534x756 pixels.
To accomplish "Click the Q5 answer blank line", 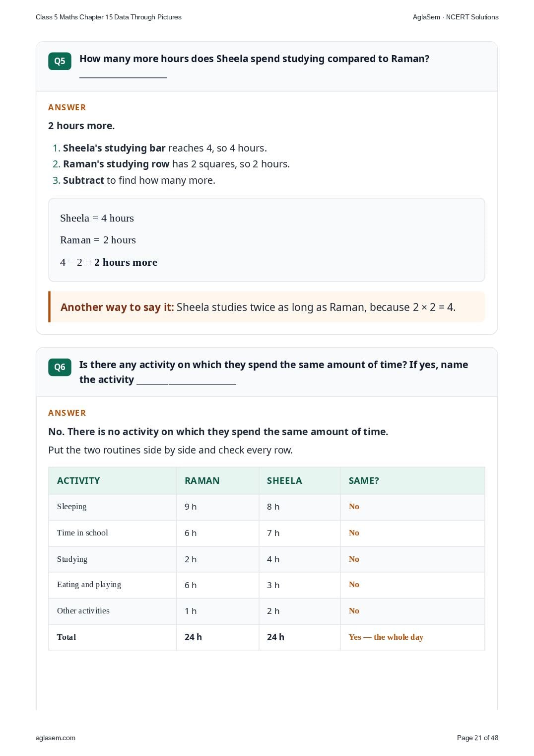I will point(123,77).
